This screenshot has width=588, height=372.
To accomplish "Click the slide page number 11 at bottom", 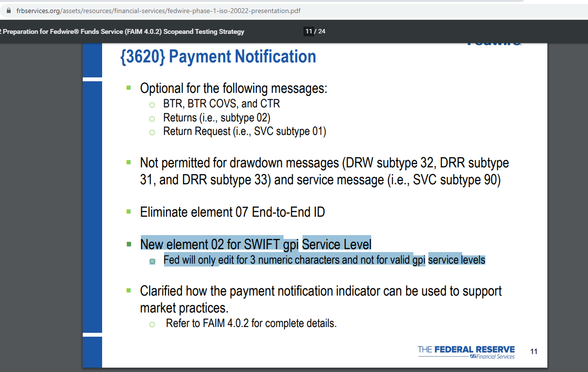I will coord(534,352).
